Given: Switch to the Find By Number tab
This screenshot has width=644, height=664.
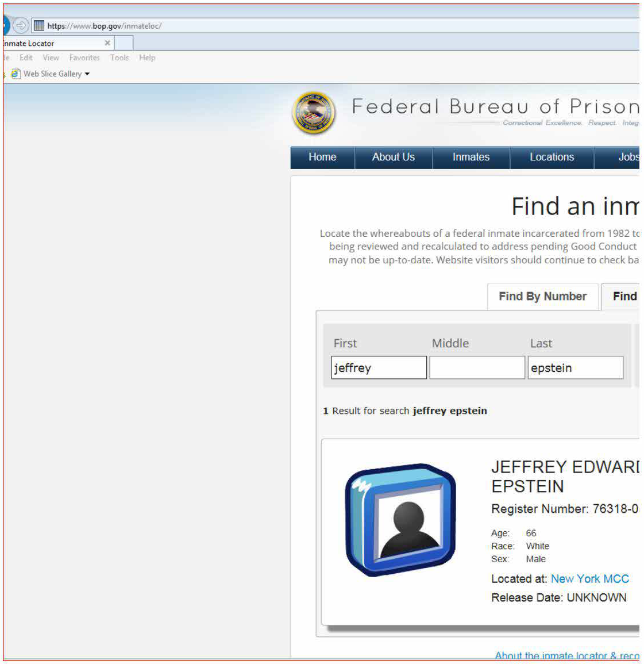Looking at the screenshot, I should point(542,296).
